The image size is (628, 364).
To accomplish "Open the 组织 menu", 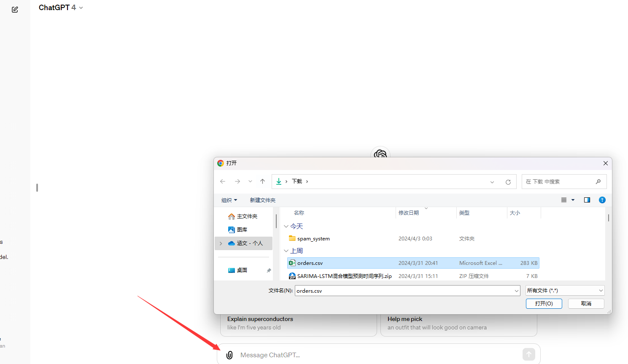I will point(229,200).
